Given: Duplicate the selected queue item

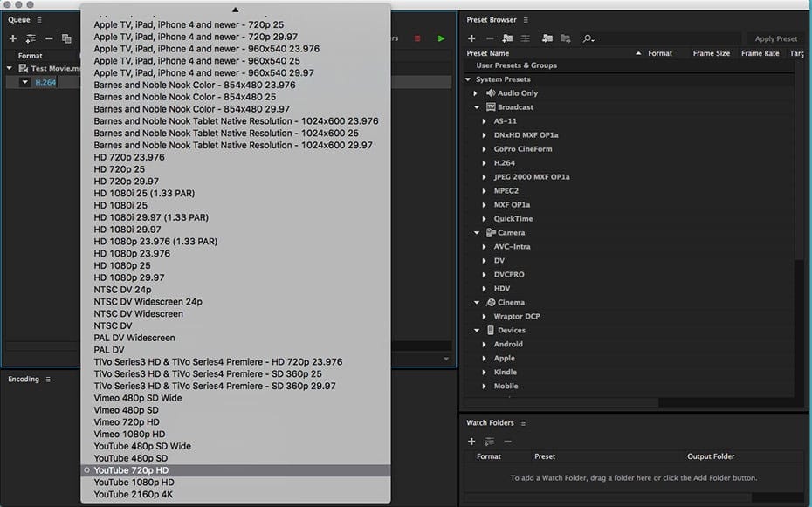Looking at the screenshot, I should click(66, 38).
